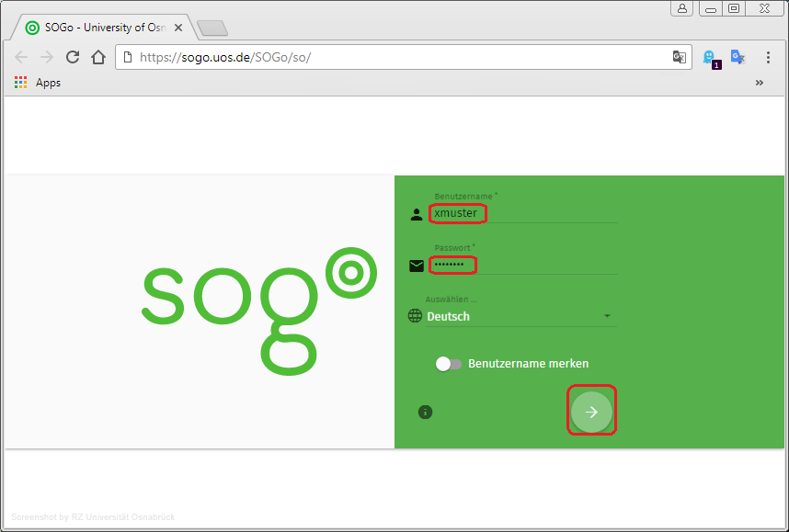Minimize the browser window
The image size is (789, 532).
point(711,8)
